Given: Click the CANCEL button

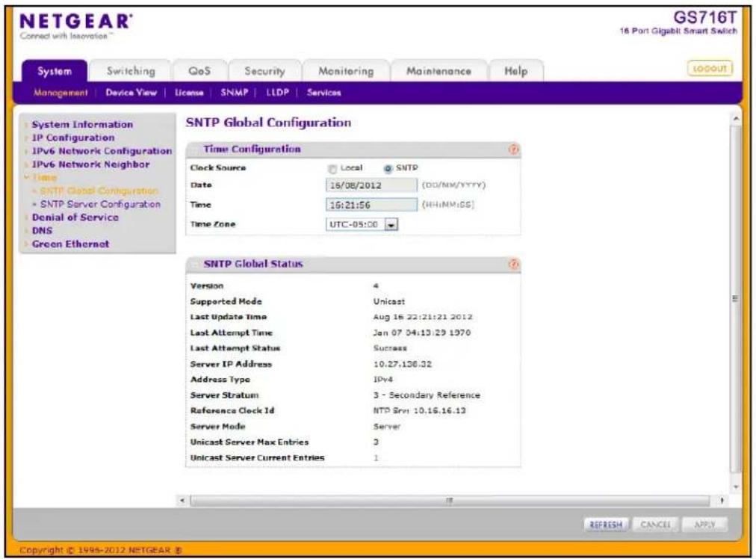Looking at the screenshot, I should pyautogui.click(x=655, y=525).
